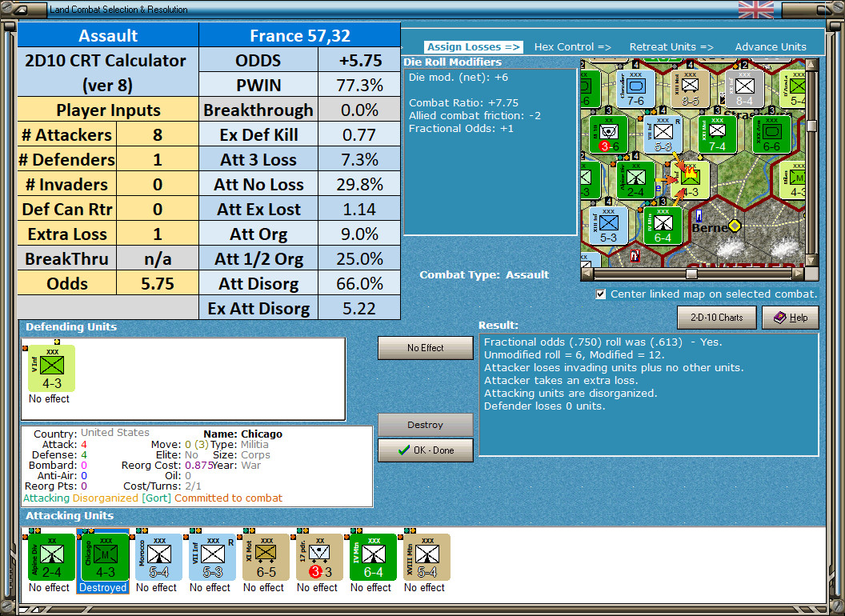Viewport: 845px width, 616px height.
Task: Click the map scroll left arrow
Action: (587, 274)
